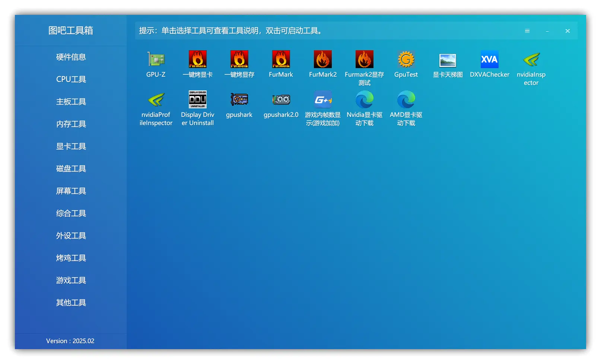Open the 其他工具 category
The width and height of the screenshot is (601, 364).
coord(71,303)
